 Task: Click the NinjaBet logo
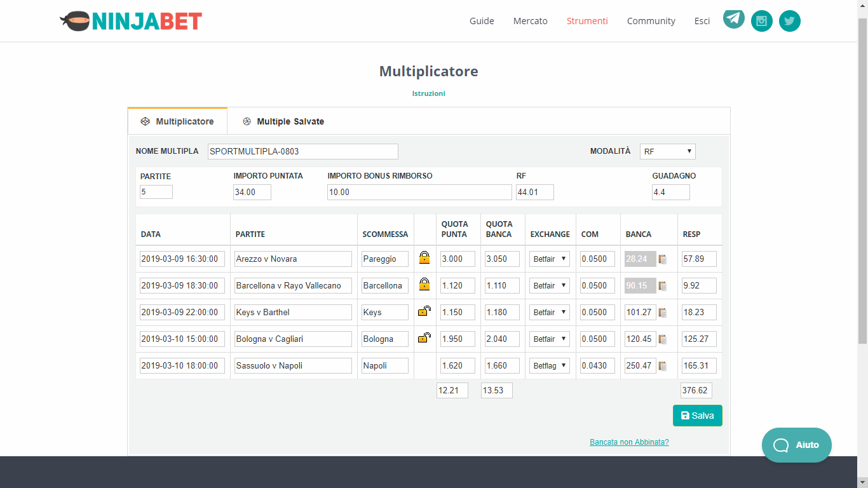point(131,21)
